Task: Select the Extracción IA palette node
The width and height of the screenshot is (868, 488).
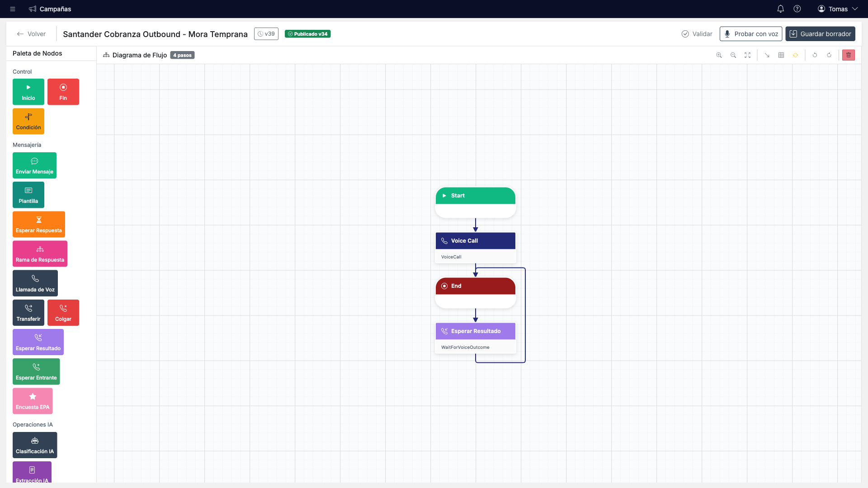Action: coord(32,472)
